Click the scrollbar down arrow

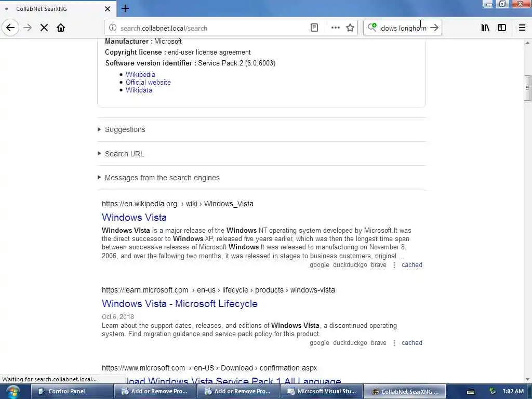[x=527, y=379]
